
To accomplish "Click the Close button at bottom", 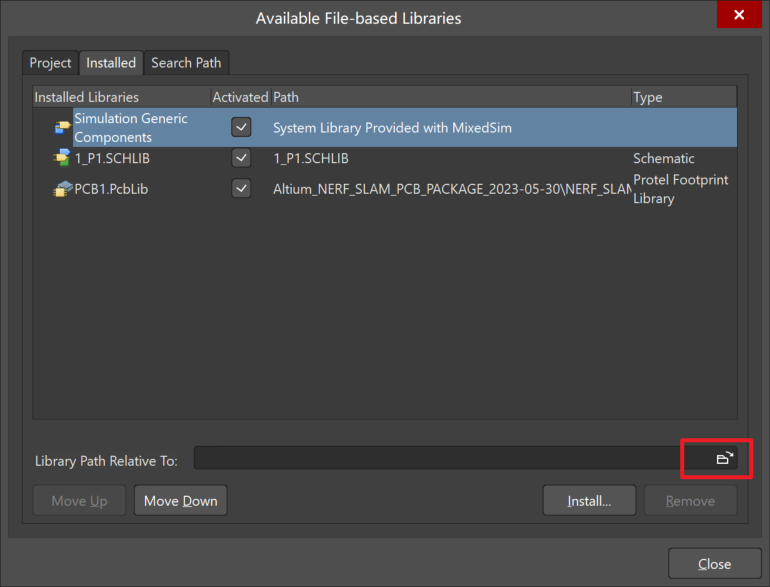I will click(714, 564).
